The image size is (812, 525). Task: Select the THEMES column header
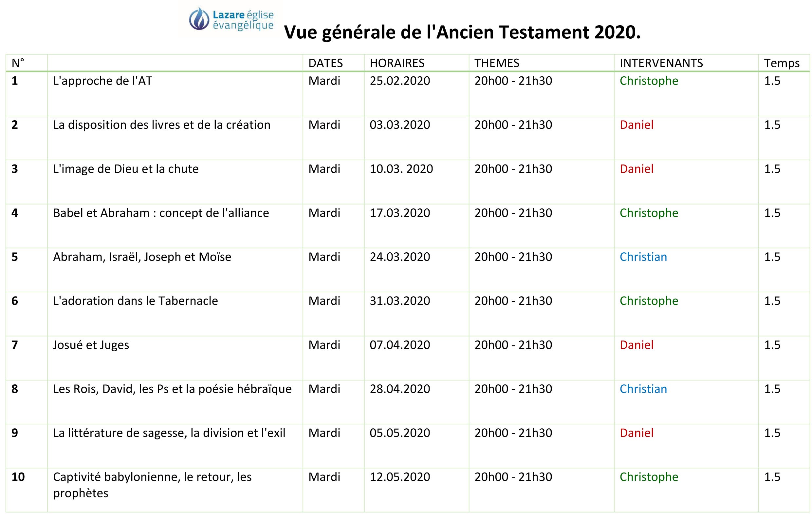497,63
